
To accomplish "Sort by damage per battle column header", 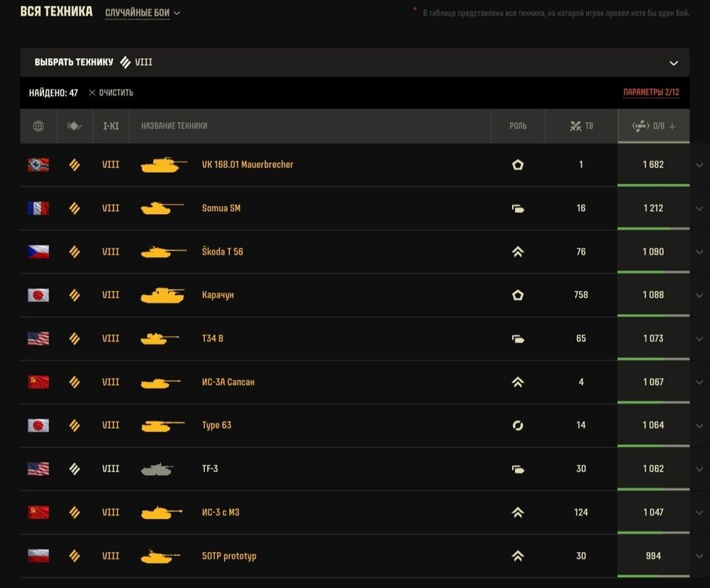I will [x=654, y=126].
